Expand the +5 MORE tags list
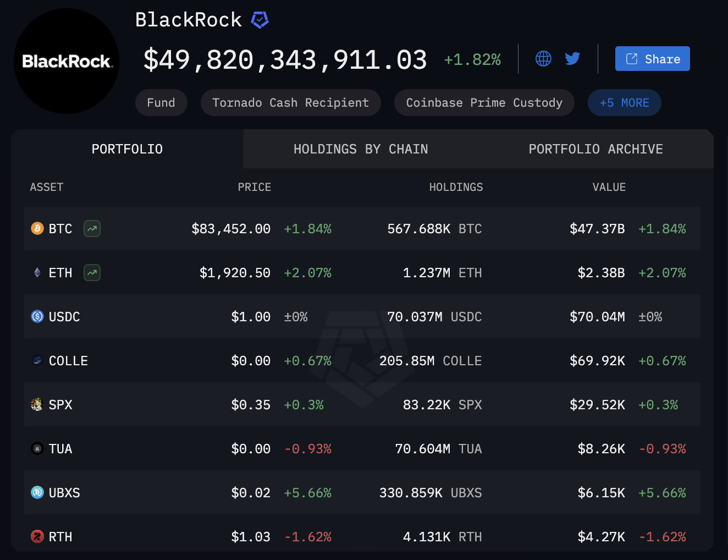Viewport: 728px width, 560px height. pos(624,102)
